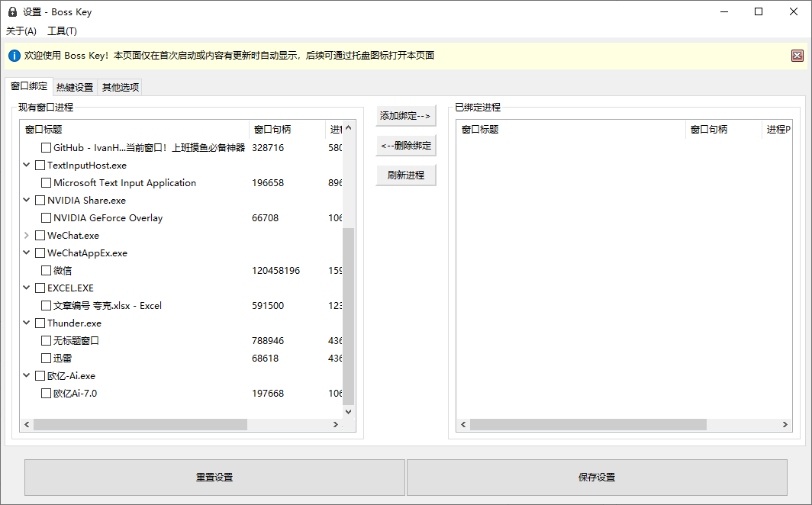Collapse the EXCEL.EXE process node

[27, 288]
